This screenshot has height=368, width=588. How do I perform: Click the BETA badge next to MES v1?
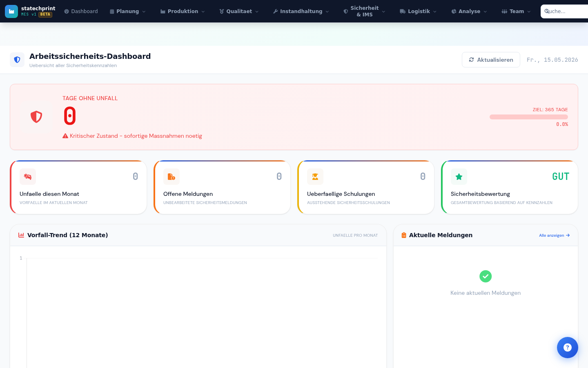tap(45, 14)
